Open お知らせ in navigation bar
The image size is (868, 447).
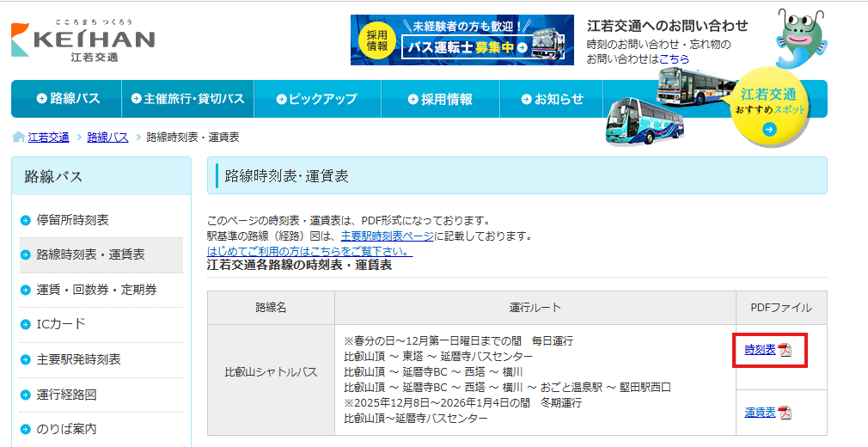point(551,99)
